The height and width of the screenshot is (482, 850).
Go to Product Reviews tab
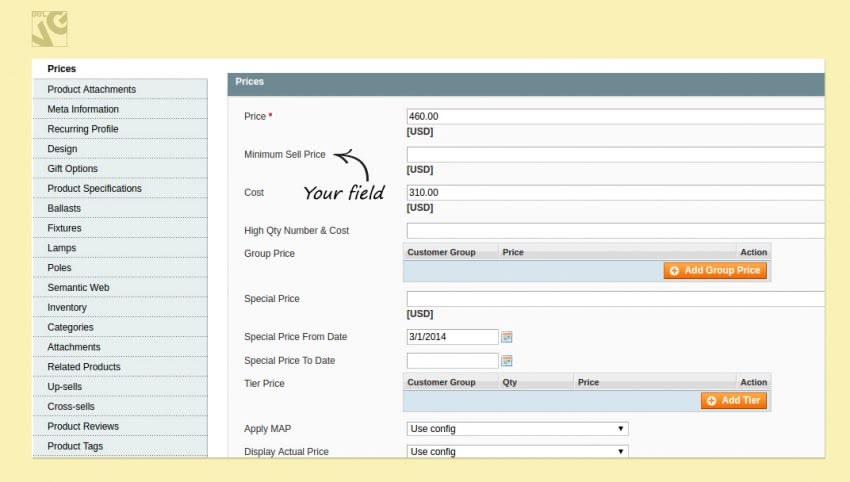(120, 427)
